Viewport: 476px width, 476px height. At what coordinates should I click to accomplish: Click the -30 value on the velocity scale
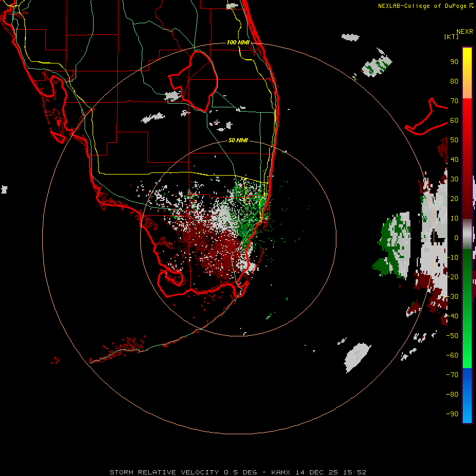point(452,297)
